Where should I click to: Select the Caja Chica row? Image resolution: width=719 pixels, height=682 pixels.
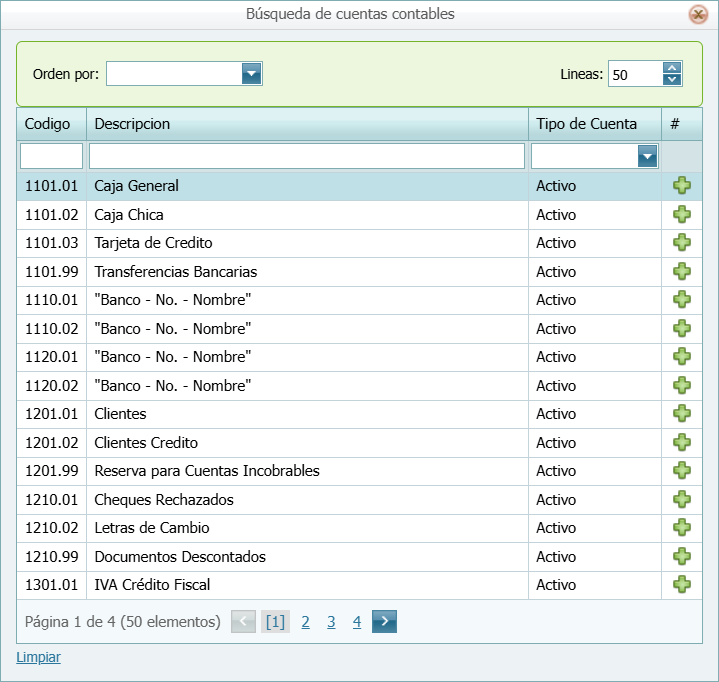360,215
